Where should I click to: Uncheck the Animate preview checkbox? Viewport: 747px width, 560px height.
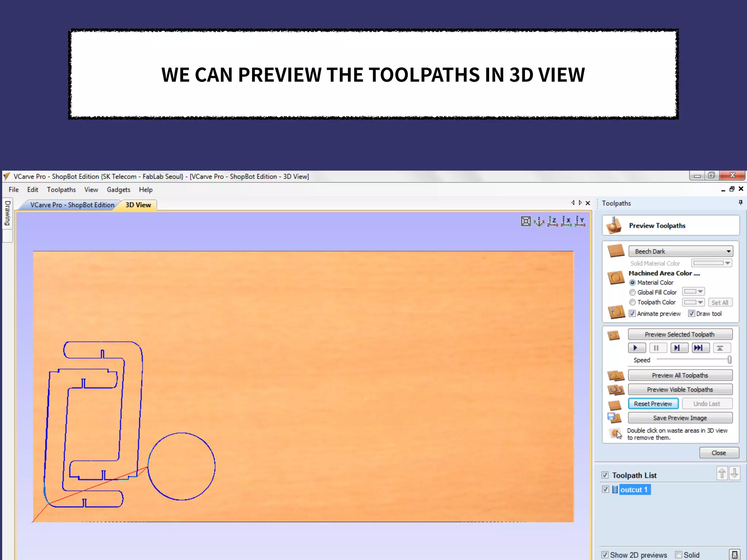click(632, 314)
